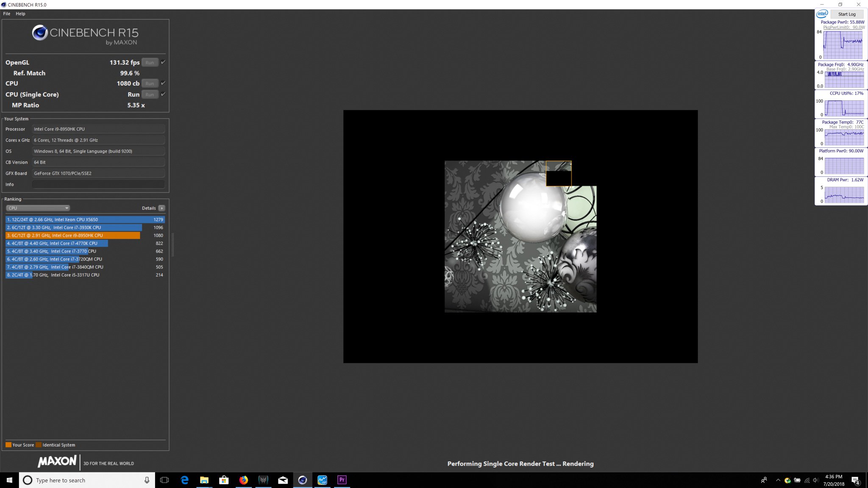
Task: Click the panel splitter handle beside ranking
Action: 172,244
